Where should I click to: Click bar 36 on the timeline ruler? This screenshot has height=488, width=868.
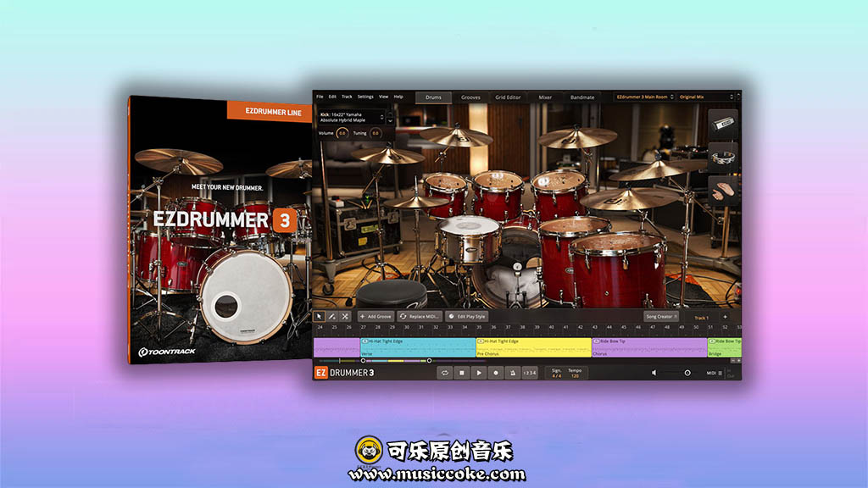click(x=493, y=328)
